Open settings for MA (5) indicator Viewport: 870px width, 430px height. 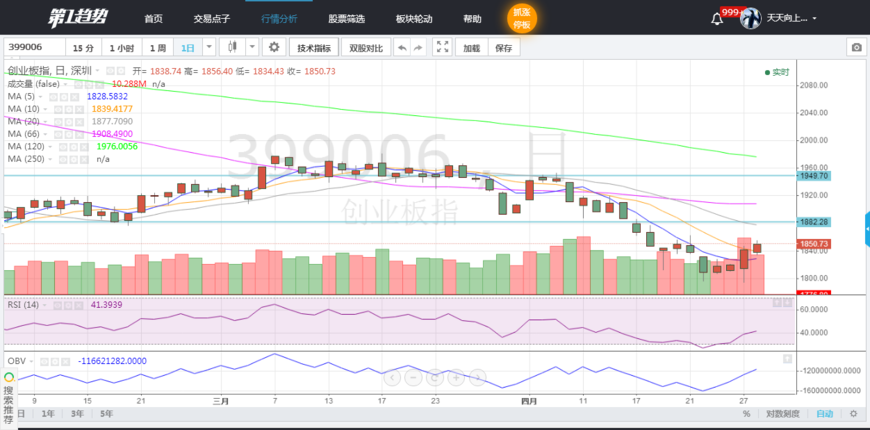click(x=64, y=97)
